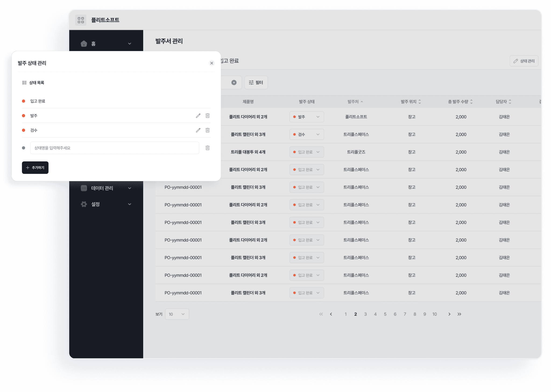Viewport: 551px width, 392px height.
Task: Open the rows-per-page dropdown showing 10
Action: 177,314
